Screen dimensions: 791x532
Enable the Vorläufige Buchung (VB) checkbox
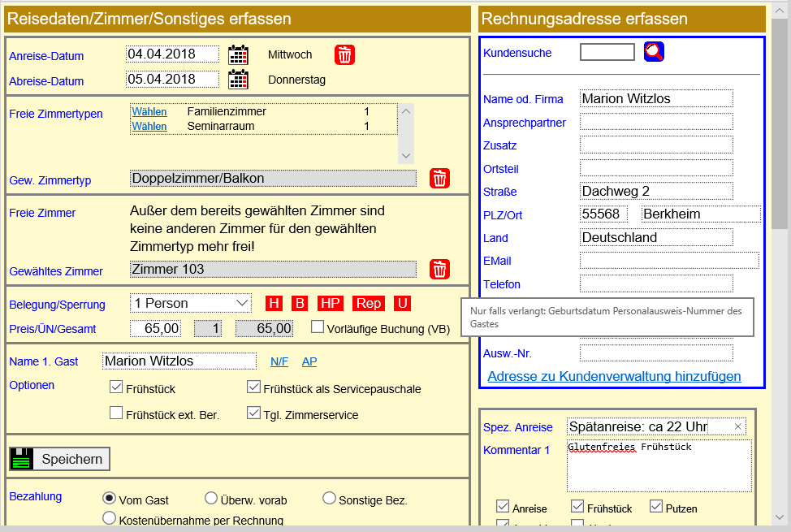pos(318,327)
